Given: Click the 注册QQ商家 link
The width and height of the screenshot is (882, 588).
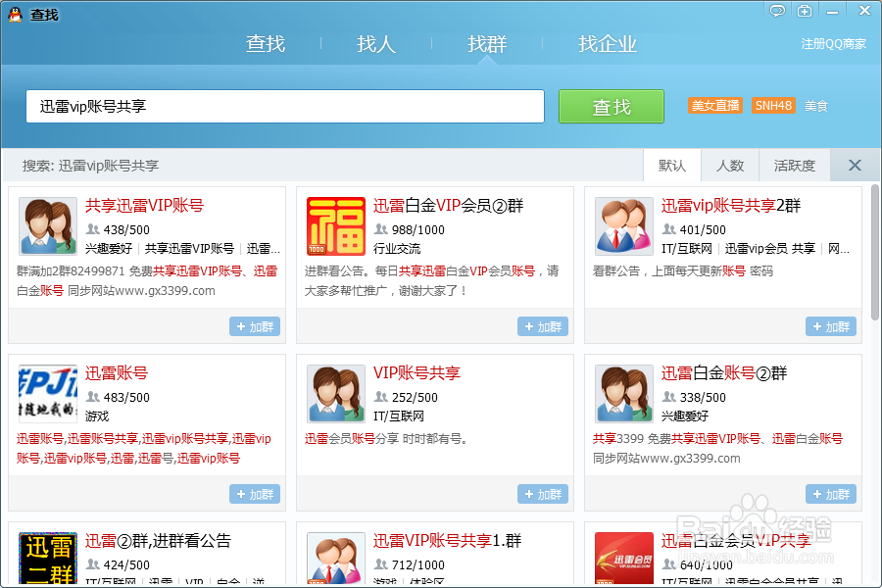Looking at the screenshot, I should pyautogui.click(x=834, y=43).
